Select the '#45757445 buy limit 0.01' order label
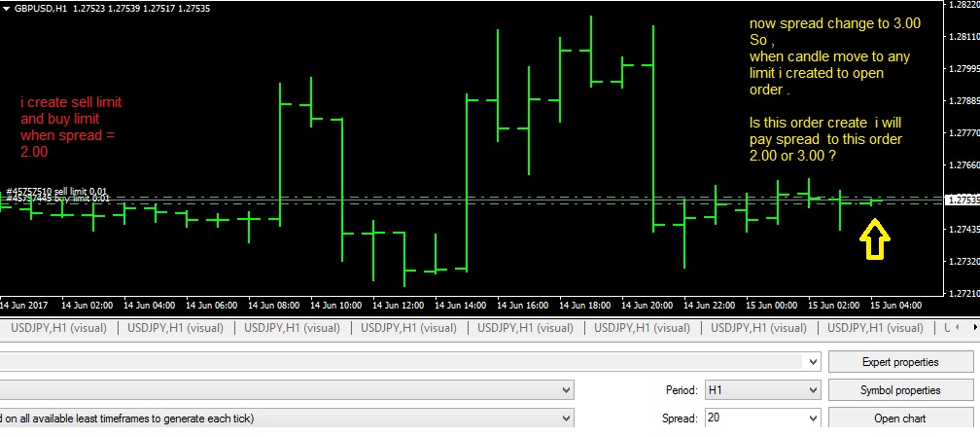Viewport: 980px width, 437px height. point(58,199)
